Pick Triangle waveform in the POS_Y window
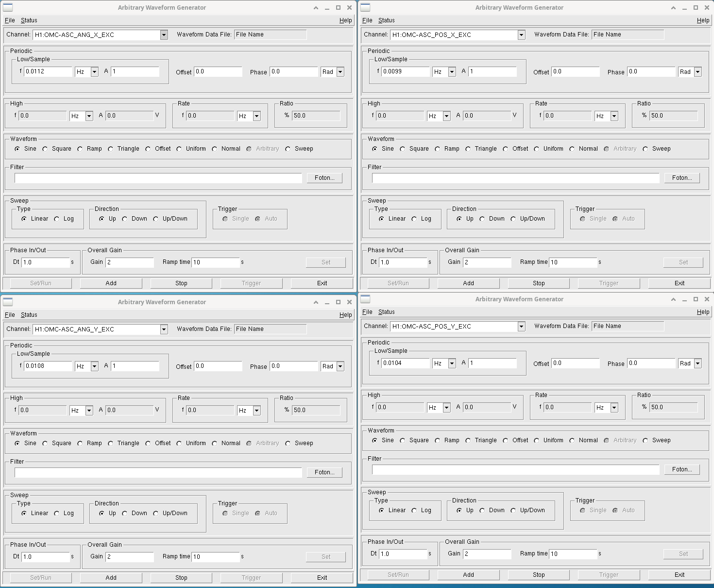 468,440
